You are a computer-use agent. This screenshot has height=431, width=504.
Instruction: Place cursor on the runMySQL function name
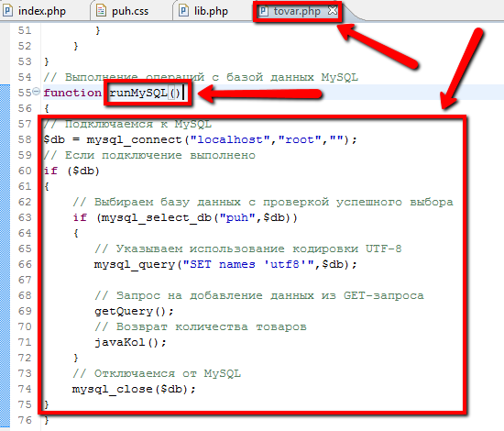point(138,93)
